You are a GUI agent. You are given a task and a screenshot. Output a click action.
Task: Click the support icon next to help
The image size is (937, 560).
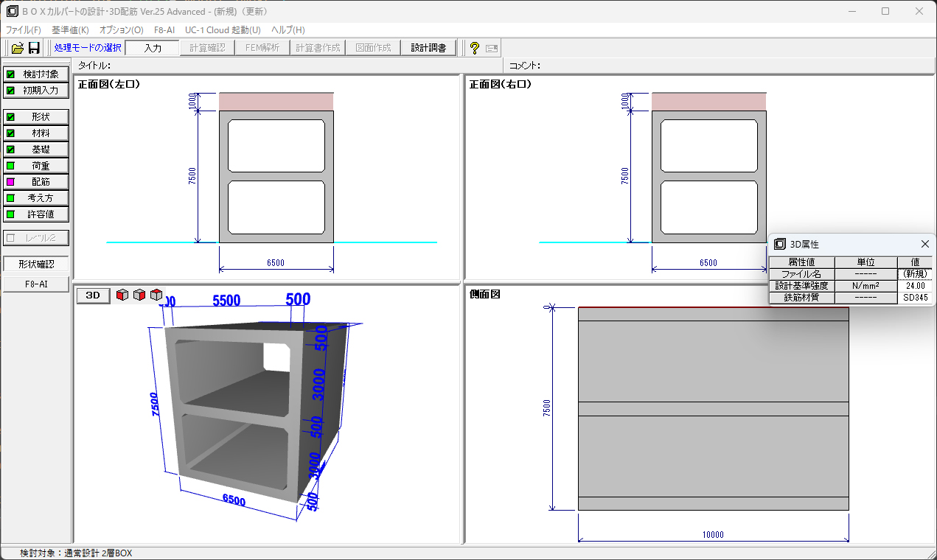tap(492, 48)
